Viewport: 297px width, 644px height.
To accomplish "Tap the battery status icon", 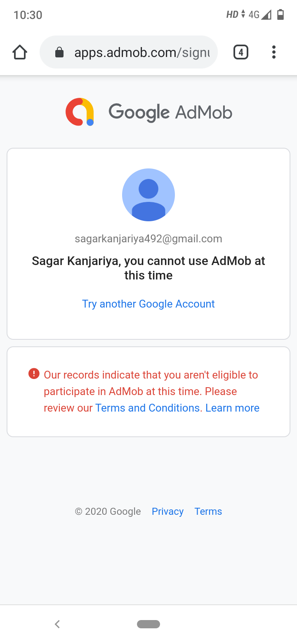I will (280, 15).
